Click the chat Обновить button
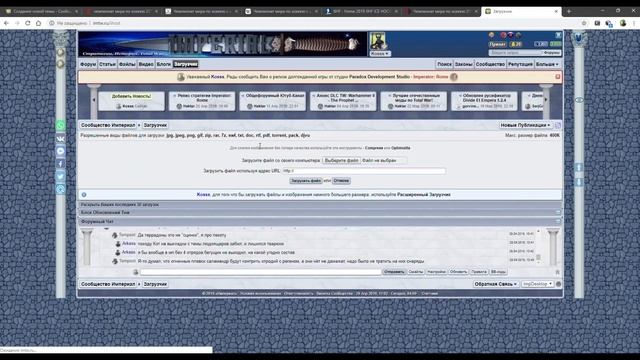This screenshot has width=640, height=360. point(458,272)
